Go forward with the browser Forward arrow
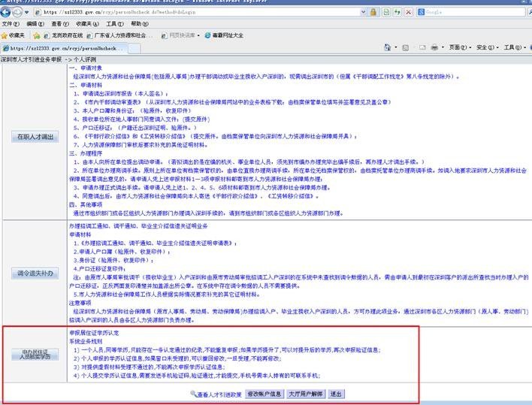 [x=17, y=12]
